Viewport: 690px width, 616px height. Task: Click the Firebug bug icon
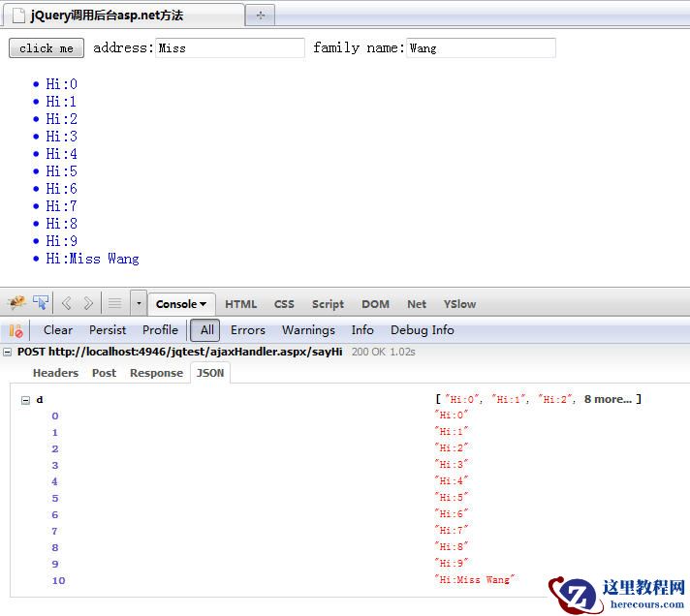16,302
